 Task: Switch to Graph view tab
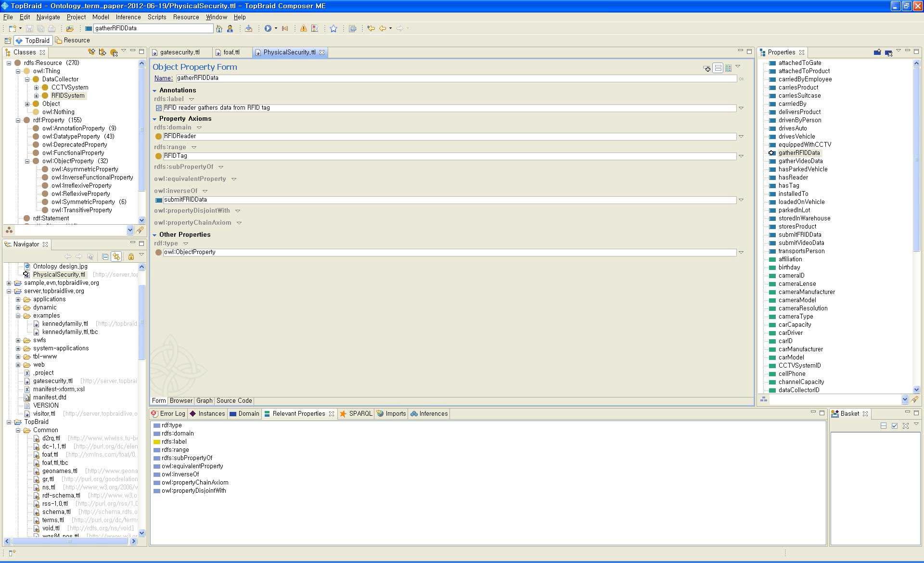click(204, 400)
